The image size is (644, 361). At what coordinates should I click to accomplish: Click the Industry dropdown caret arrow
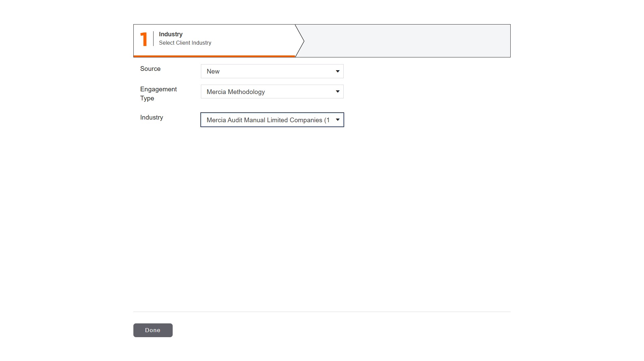[337, 120]
